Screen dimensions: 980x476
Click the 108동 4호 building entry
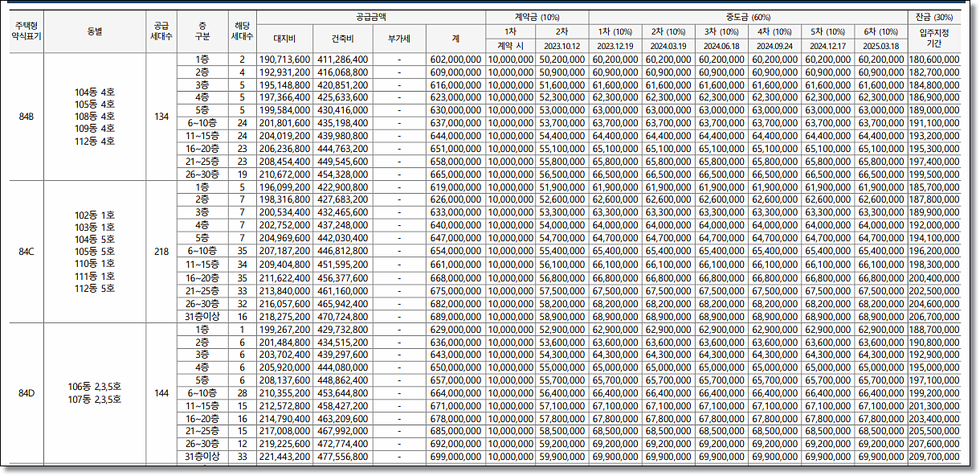[95, 117]
